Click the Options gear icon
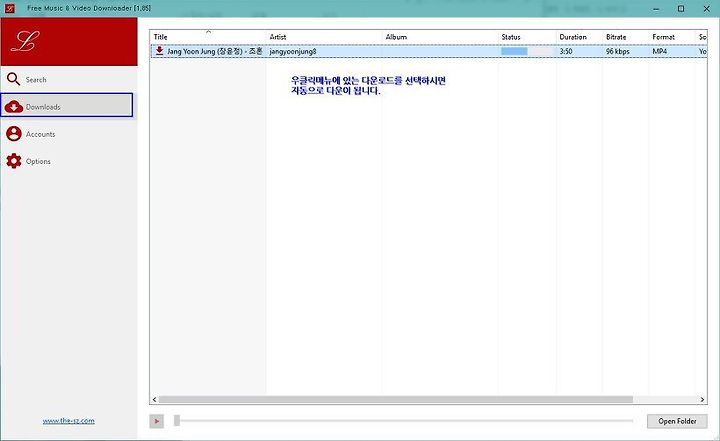720x441 pixels. coord(14,161)
